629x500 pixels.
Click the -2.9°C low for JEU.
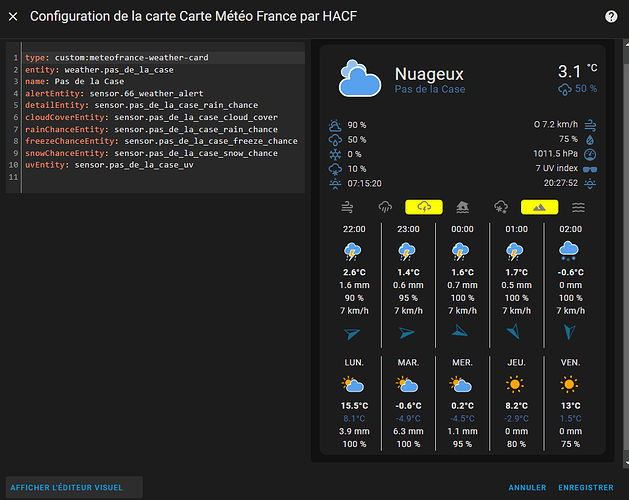[516, 419]
